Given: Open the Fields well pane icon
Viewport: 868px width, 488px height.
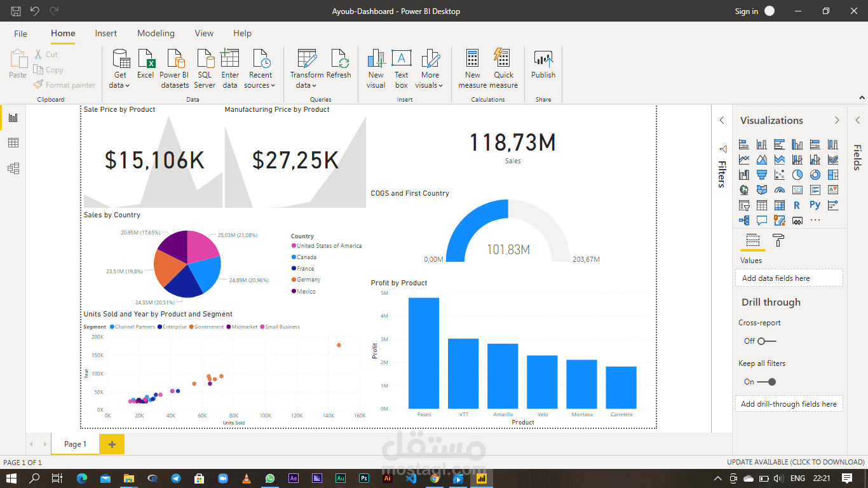Looking at the screenshot, I should [753, 240].
